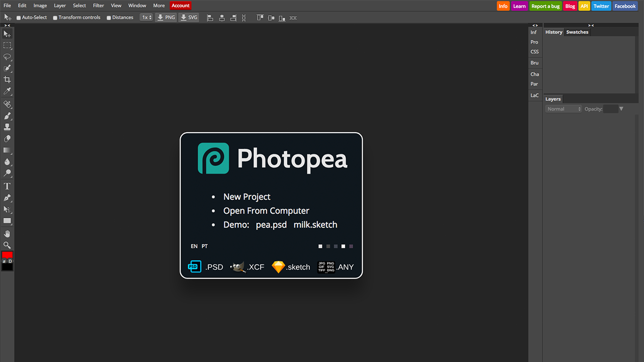
Task: Collapse the left toolbox with the arrows
Action: 7,25
